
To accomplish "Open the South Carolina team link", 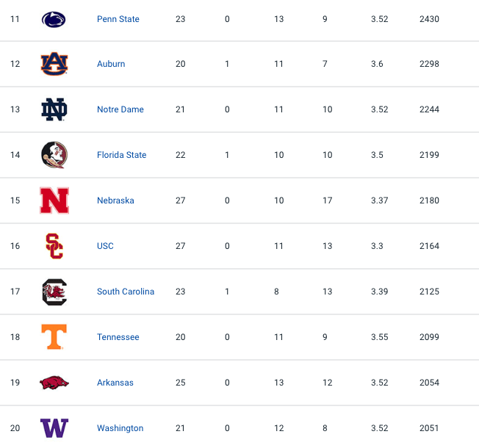I will point(126,292).
